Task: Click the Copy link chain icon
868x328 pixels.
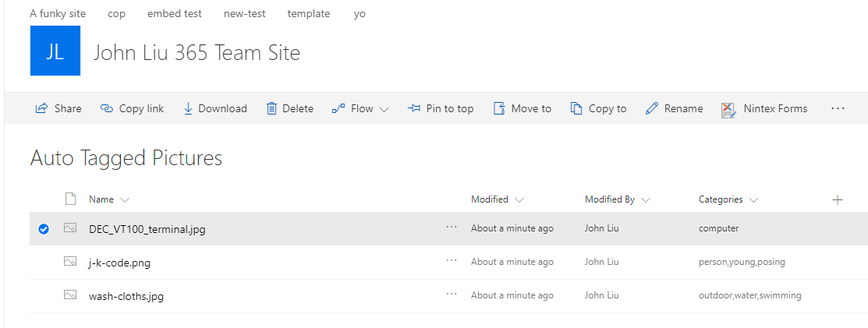Action: tap(107, 108)
